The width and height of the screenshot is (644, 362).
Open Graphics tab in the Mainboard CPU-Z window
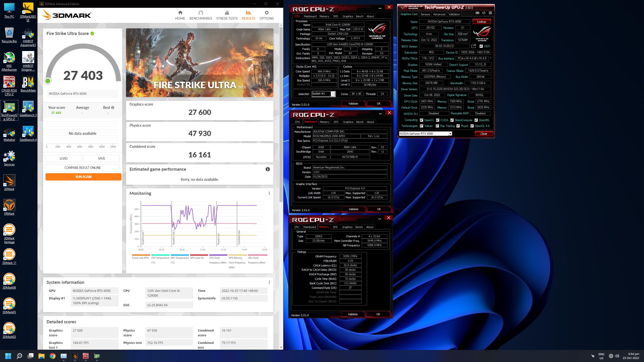[x=348, y=122]
